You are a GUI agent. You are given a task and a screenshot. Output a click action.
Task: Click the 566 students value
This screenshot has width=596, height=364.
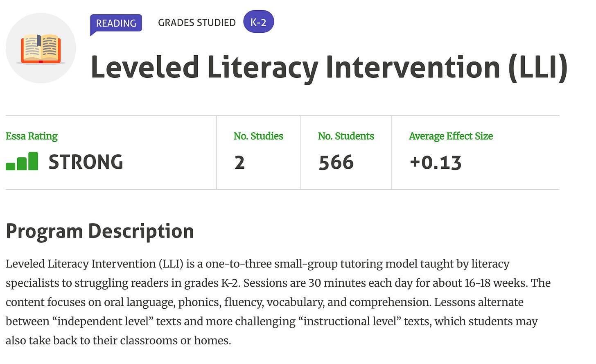pyautogui.click(x=336, y=163)
